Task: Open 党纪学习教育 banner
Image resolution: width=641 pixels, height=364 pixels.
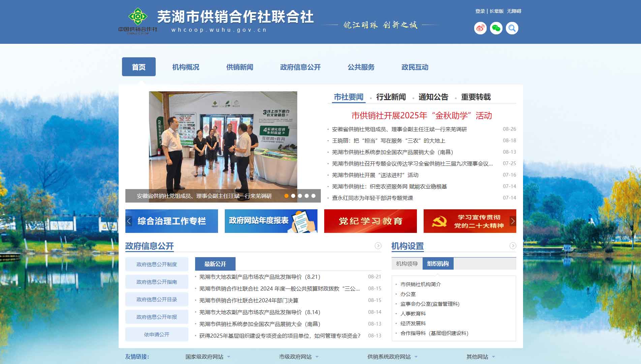Action: tap(370, 221)
